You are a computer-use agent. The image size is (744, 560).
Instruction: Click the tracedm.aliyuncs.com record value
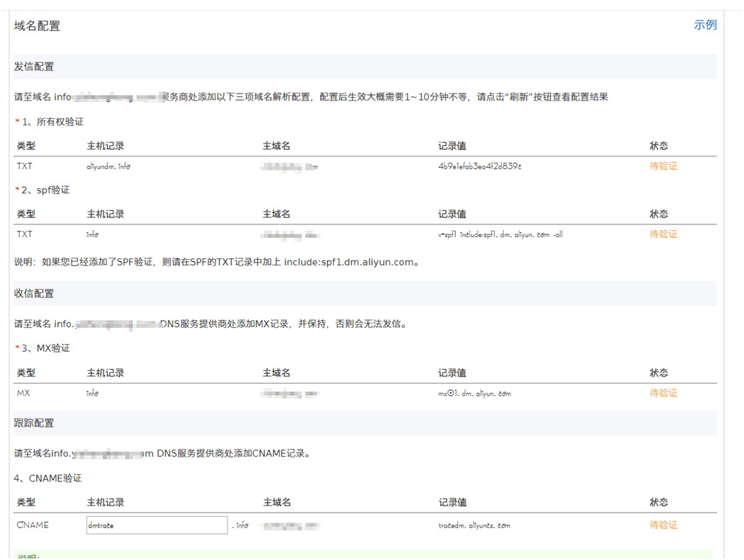coord(474,525)
